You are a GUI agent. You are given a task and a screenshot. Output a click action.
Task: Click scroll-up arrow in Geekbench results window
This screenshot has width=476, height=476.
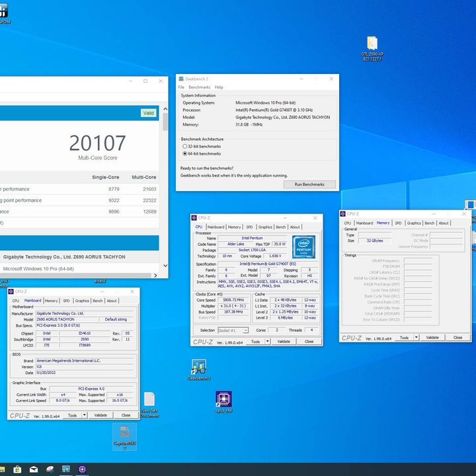coord(165,108)
